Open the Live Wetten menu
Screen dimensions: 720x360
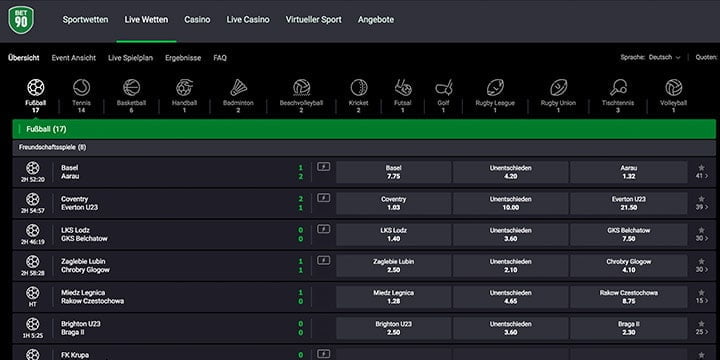[x=146, y=20]
